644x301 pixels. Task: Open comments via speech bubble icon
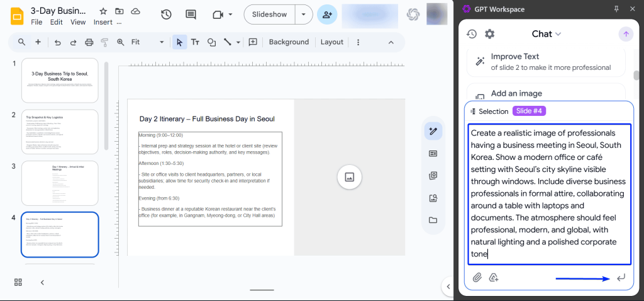(x=191, y=14)
